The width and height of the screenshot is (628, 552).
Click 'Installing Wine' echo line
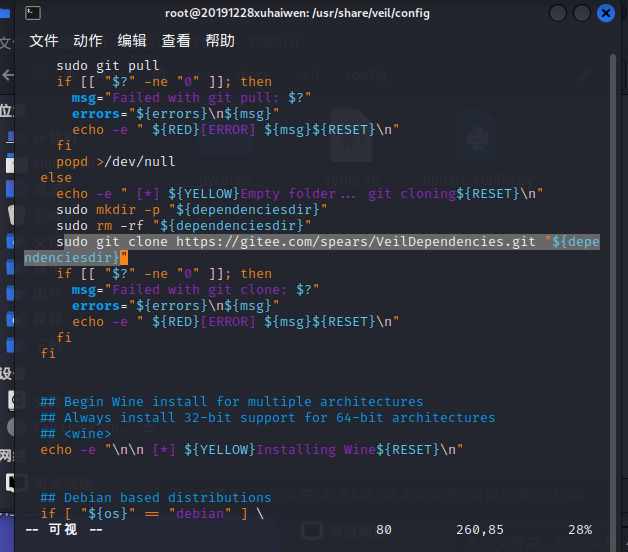pyautogui.click(x=252, y=449)
